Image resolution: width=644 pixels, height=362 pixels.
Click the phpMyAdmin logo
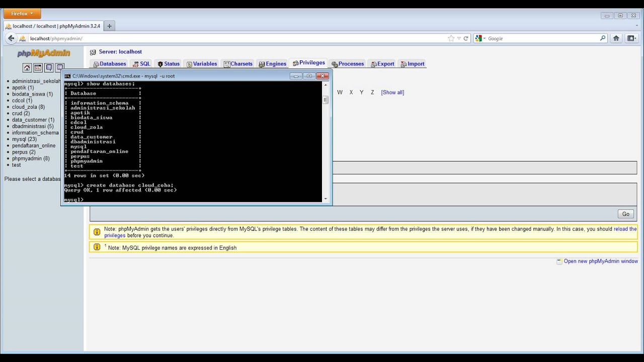(x=44, y=53)
